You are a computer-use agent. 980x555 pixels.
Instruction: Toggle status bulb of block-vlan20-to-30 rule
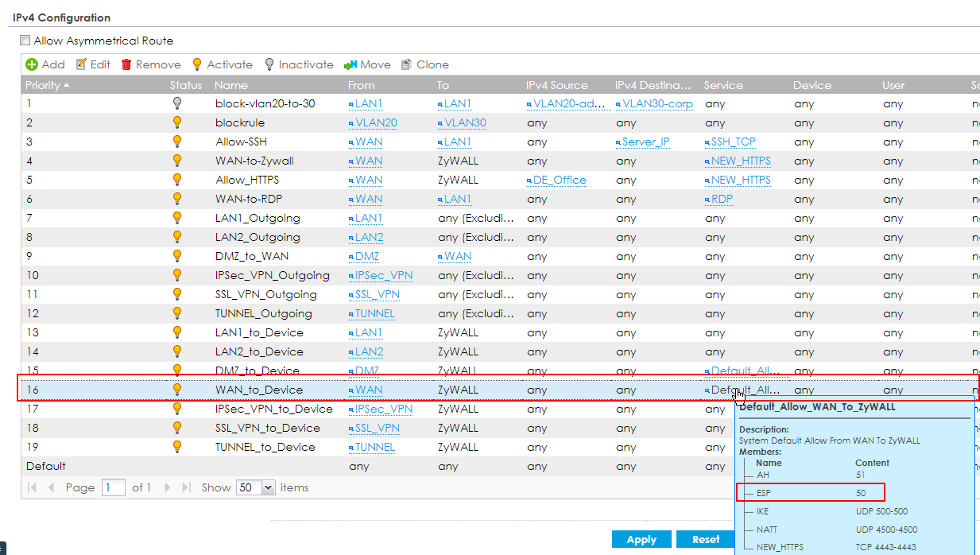tap(177, 103)
